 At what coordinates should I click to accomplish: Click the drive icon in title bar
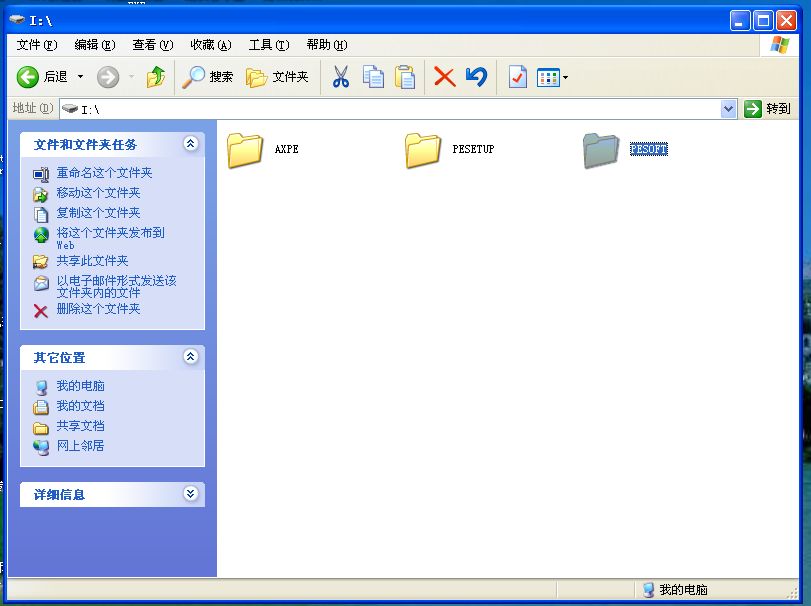(x=18, y=20)
